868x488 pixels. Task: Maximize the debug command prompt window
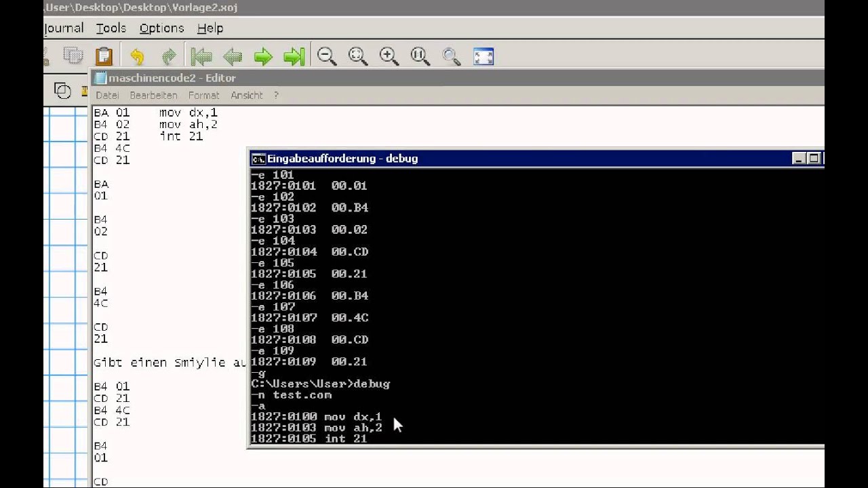(815, 159)
